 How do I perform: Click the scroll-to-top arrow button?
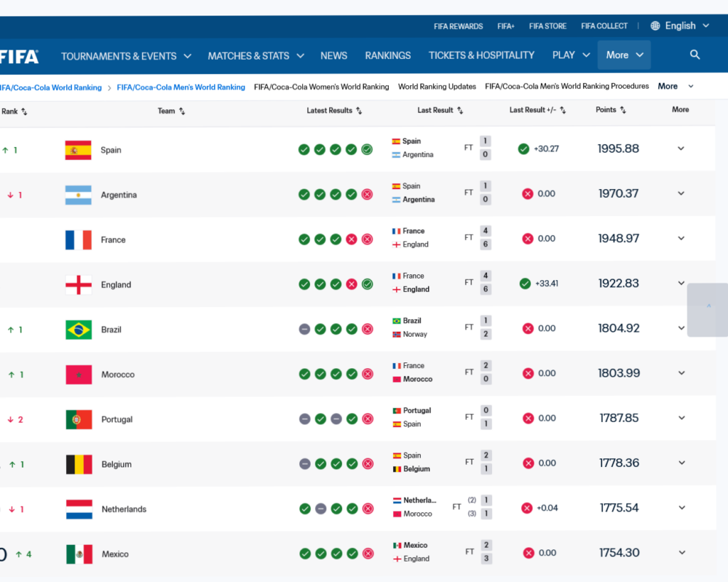[x=708, y=310]
